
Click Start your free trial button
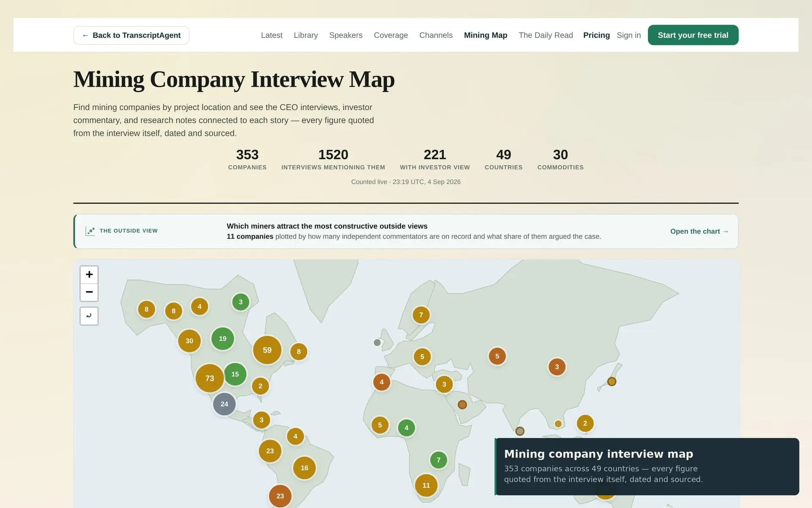pos(693,35)
